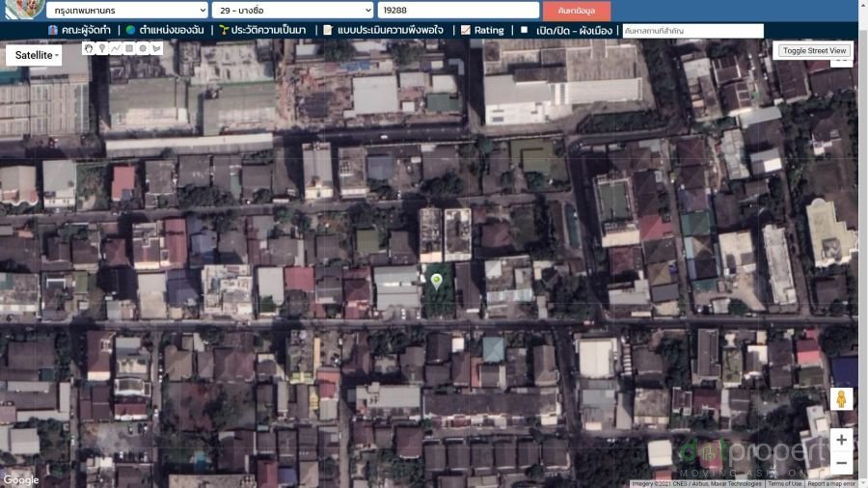The image size is (868, 488).
Task: Click the Toggle Street View button
Action: (x=814, y=50)
